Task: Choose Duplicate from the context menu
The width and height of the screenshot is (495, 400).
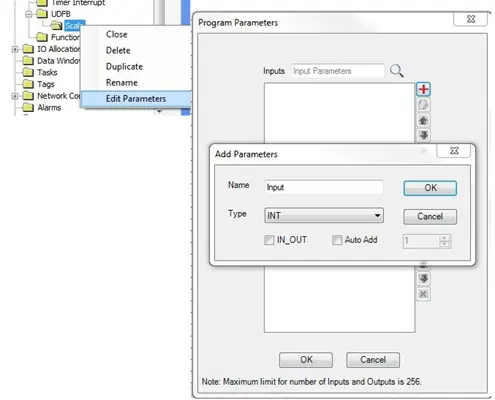Action: click(x=124, y=67)
